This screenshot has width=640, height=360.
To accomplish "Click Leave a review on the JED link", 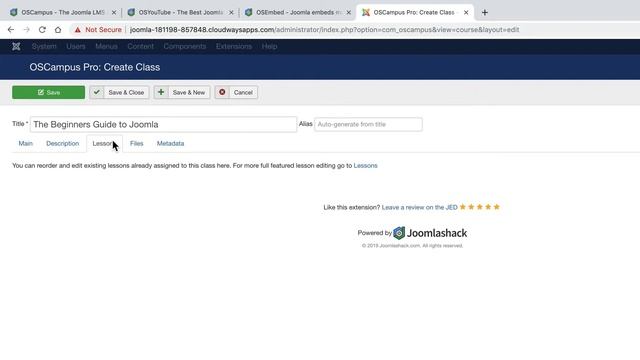I will click(419, 207).
